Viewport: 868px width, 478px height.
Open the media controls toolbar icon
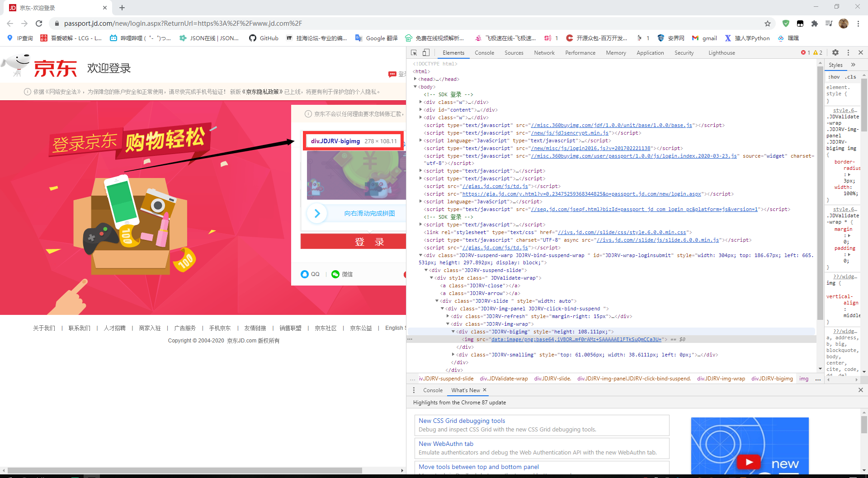point(829,23)
